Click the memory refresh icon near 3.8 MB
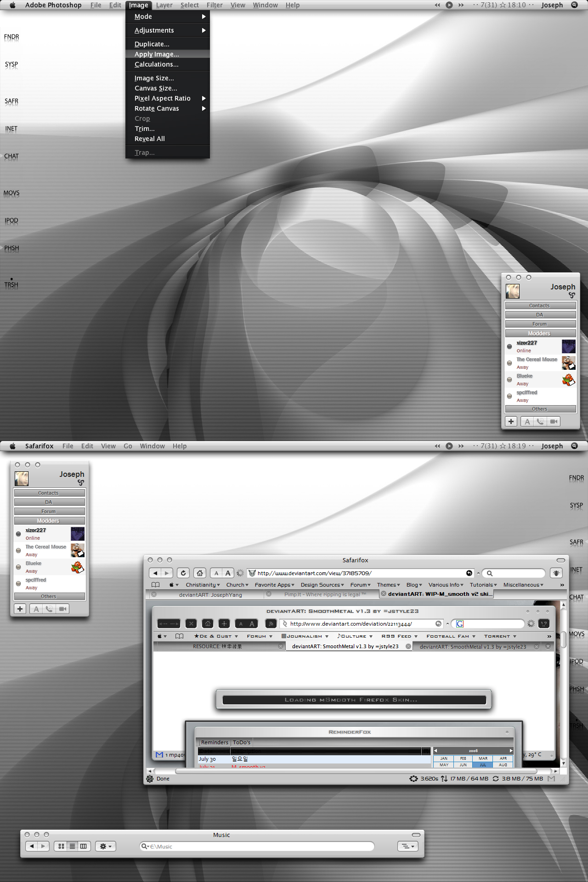Viewport: 588px width, 882px height. pos(496,779)
